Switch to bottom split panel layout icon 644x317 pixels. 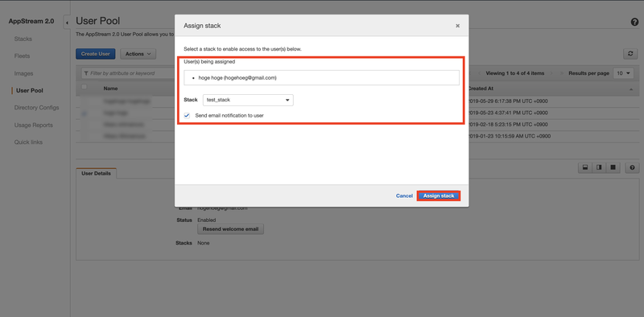[585, 167]
